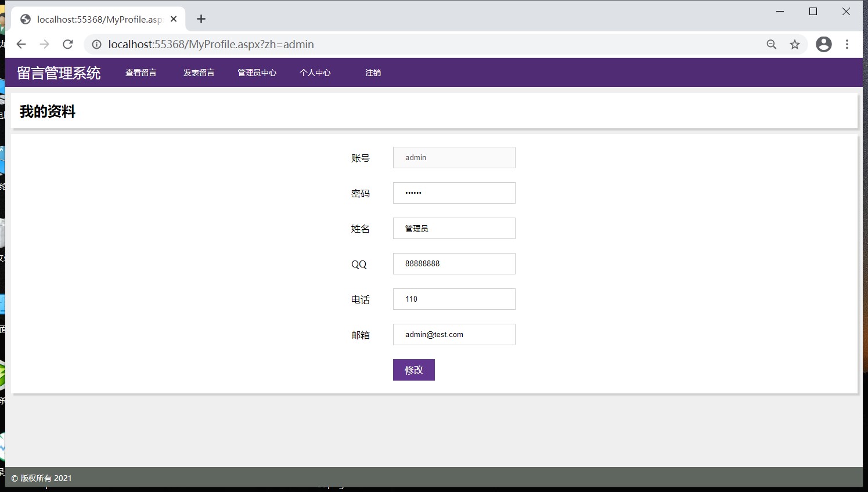Open 查看留言 in navigation bar
The image size is (868, 492).
point(141,73)
